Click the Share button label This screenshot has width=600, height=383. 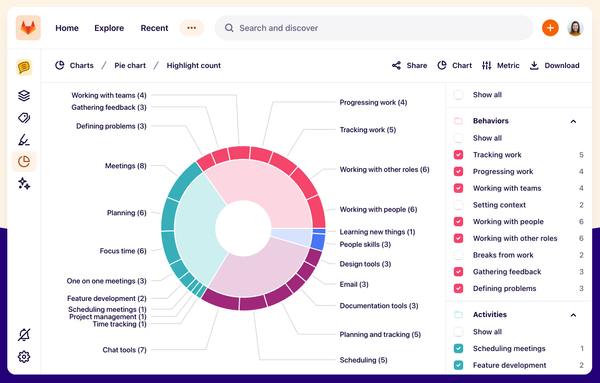click(417, 65)
